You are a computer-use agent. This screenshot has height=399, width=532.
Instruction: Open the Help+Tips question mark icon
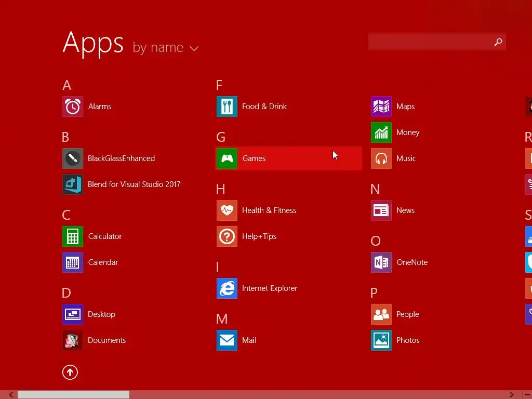coord(227,236)
